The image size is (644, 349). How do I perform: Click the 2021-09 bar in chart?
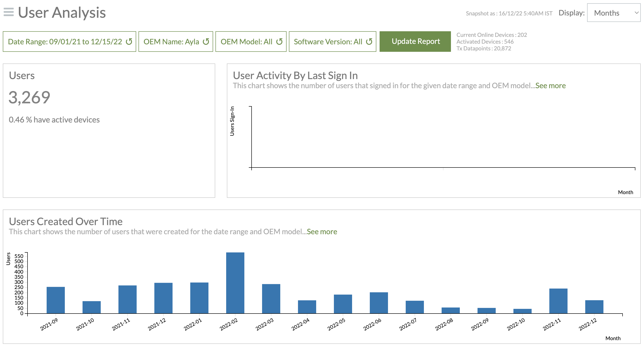pyautogui.click(x=55, y=300)
